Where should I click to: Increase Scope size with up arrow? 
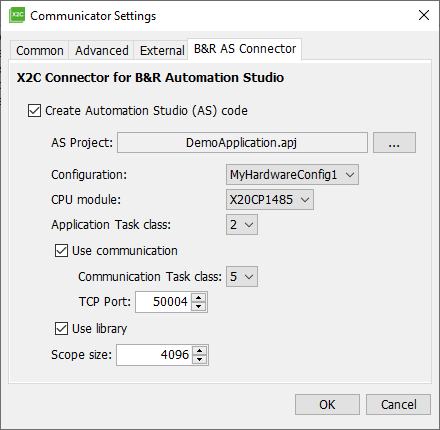(x=200, y=350)
